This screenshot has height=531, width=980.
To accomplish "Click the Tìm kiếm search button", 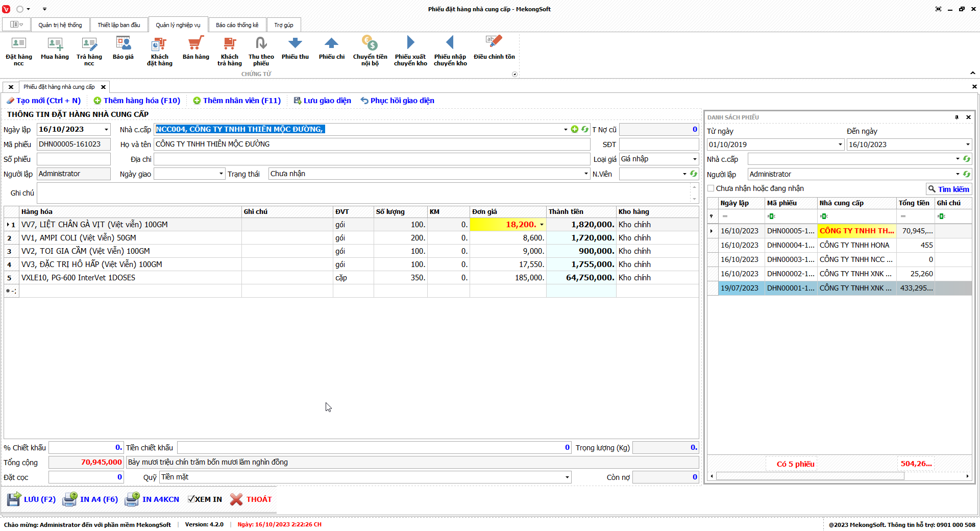I will pyautogui.click(x=948, y=189).
